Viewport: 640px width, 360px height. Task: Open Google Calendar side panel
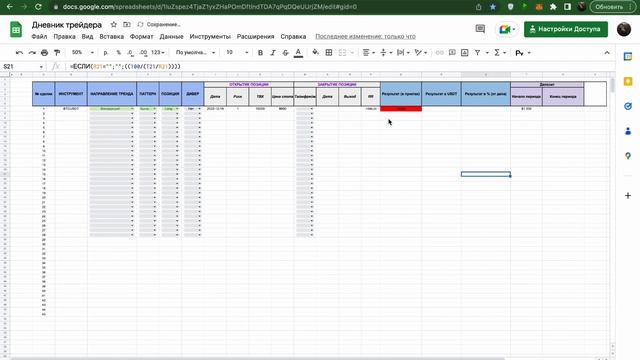click(x=628, y=57)
